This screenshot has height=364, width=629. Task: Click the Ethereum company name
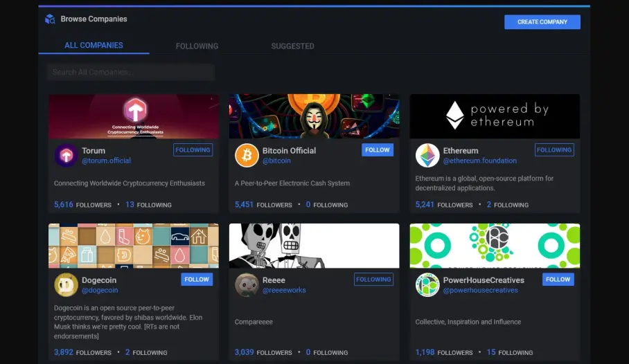click(461, 151)
